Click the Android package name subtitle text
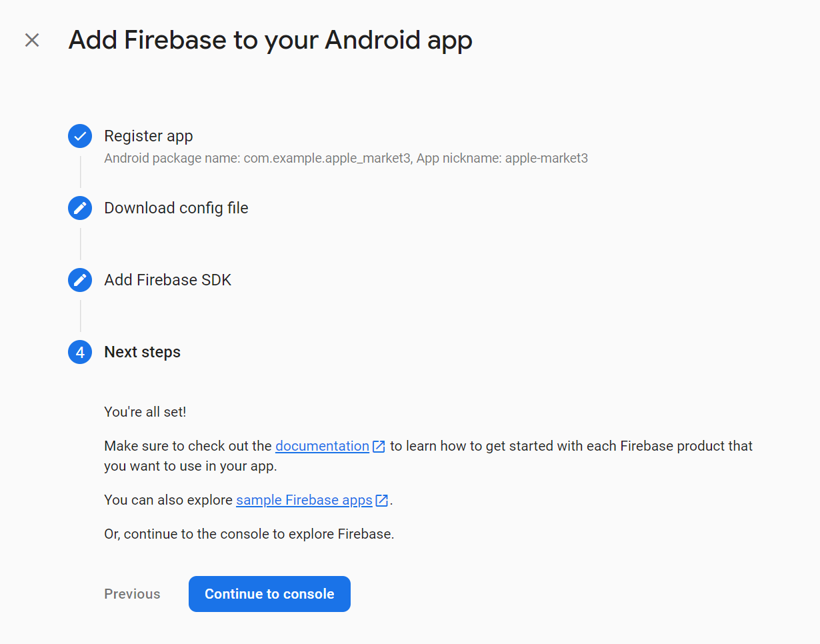Screen dimensions: 820x644 click(257, 159)
